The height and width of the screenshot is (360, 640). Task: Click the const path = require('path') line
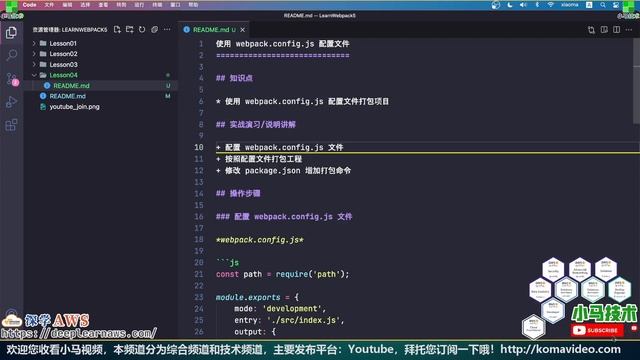point(282,274)
